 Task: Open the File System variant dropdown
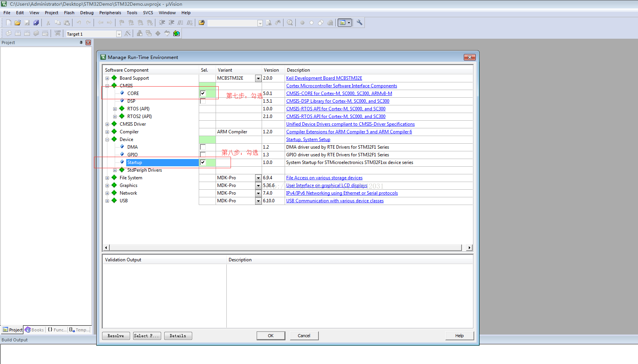258,178
